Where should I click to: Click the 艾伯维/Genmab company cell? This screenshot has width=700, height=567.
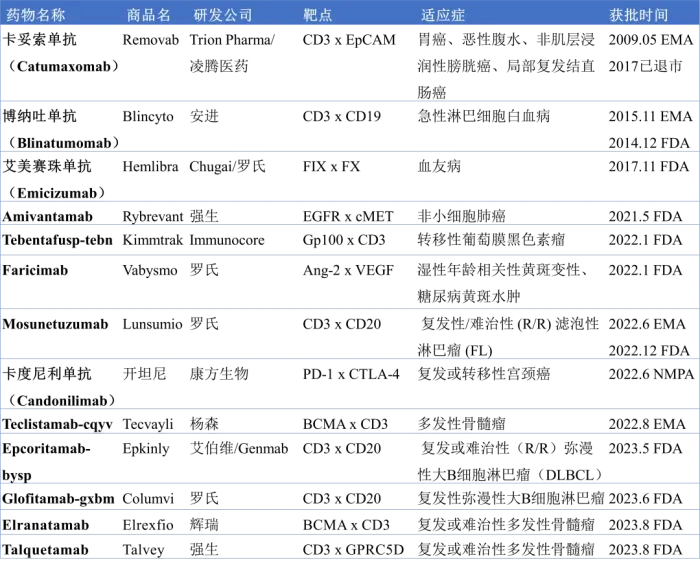(x=239, y=449)
